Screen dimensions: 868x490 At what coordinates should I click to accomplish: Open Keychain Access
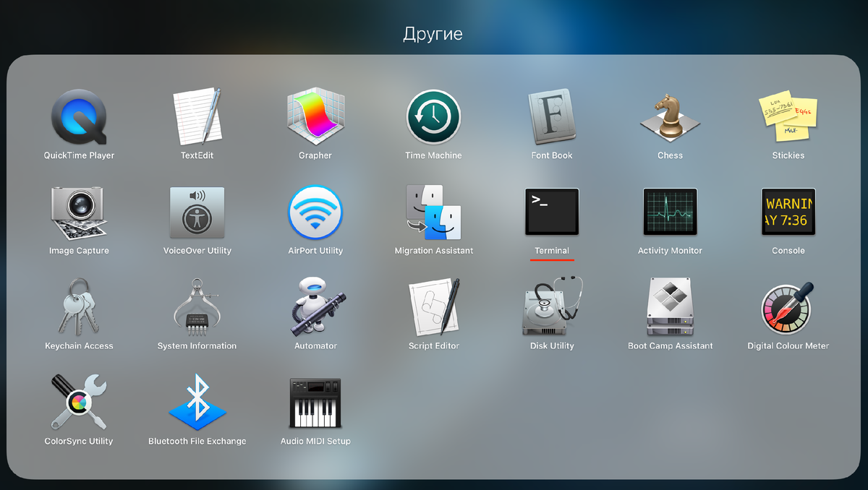pos(79,307)
